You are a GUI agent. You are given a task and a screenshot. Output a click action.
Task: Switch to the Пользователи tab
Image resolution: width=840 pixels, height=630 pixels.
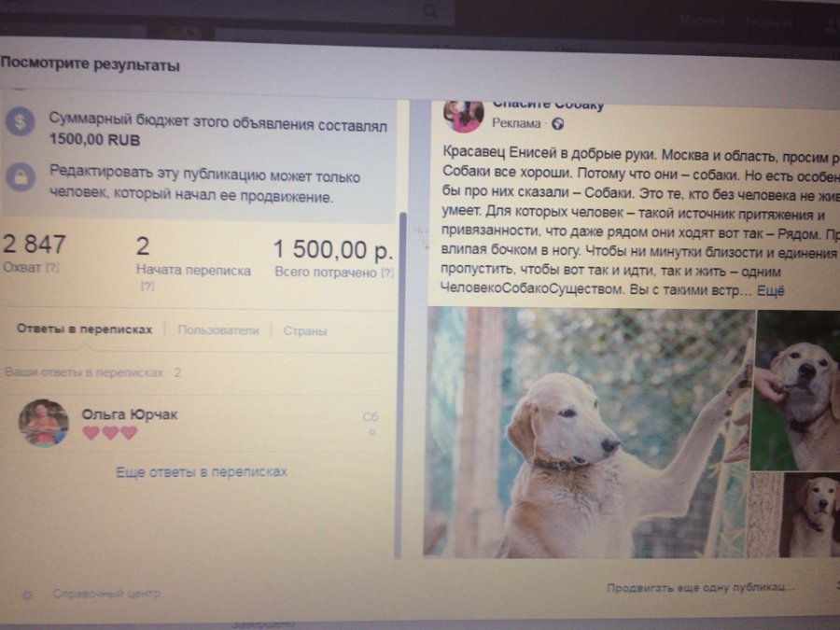[218, 330]
